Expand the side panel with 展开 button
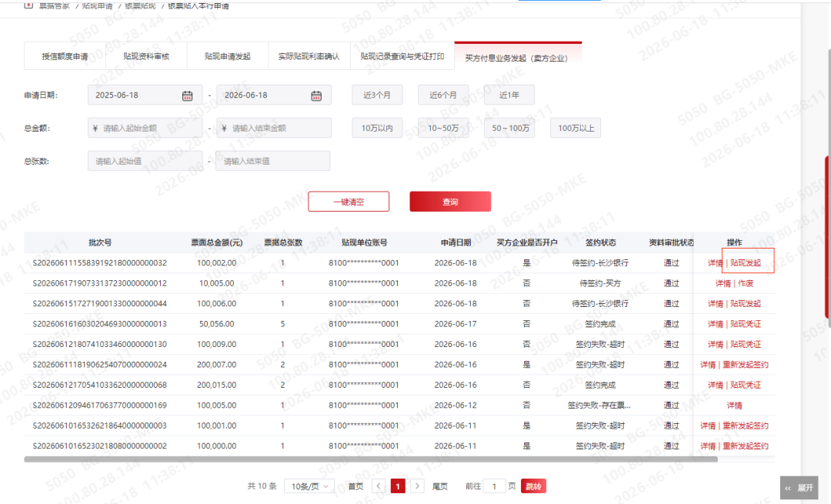The image size is (831, 504). tap(799, 488)
